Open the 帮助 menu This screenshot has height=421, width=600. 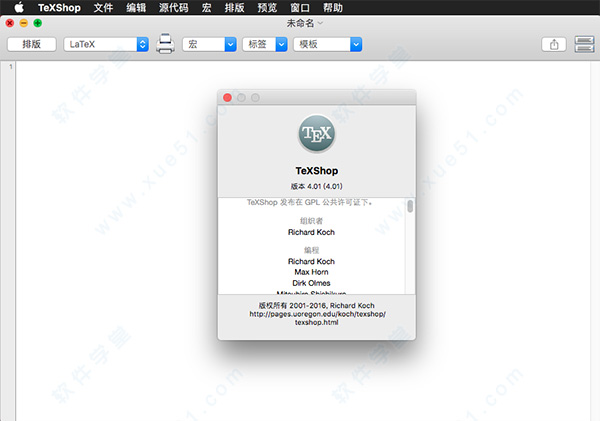[333, 8]
